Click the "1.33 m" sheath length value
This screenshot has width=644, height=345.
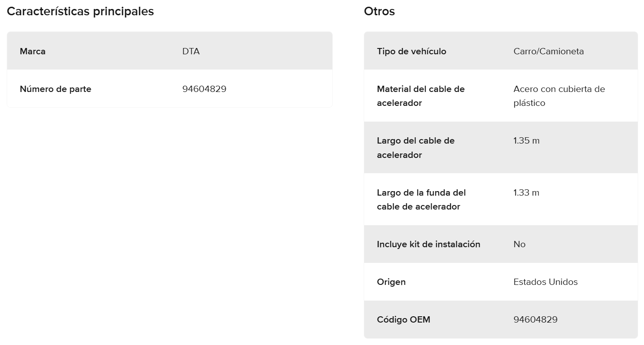pos(526,193)
